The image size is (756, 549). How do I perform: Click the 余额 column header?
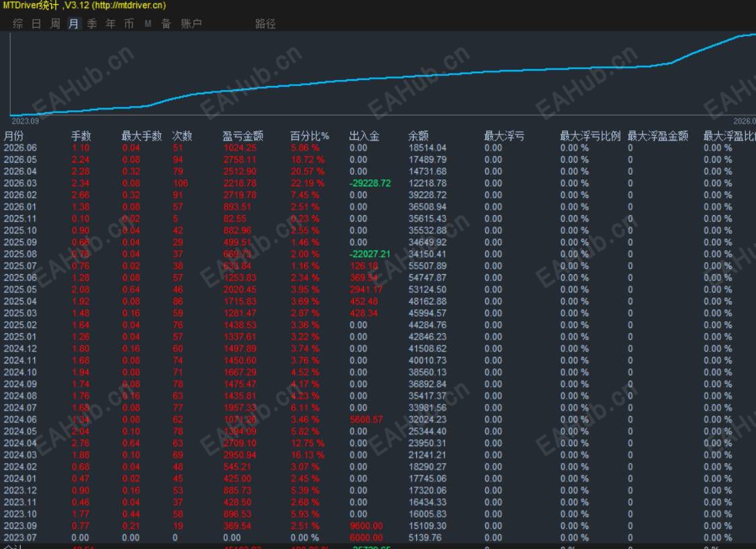418,136
